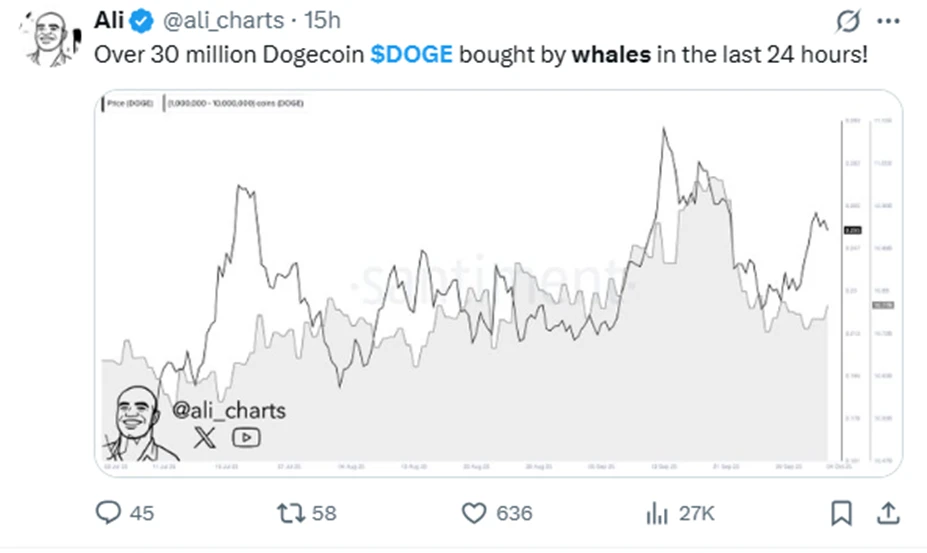Image resolution: width=927 pixels, height=553 pixels.
Task: Open the share tweet icon
Action: click(886, 513)
